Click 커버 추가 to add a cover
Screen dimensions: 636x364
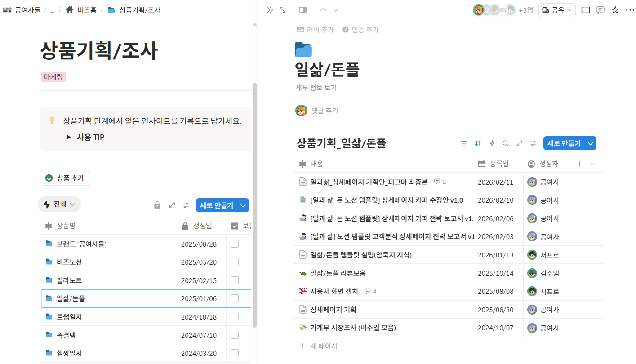pyautogui.click(x=315, y=30)
